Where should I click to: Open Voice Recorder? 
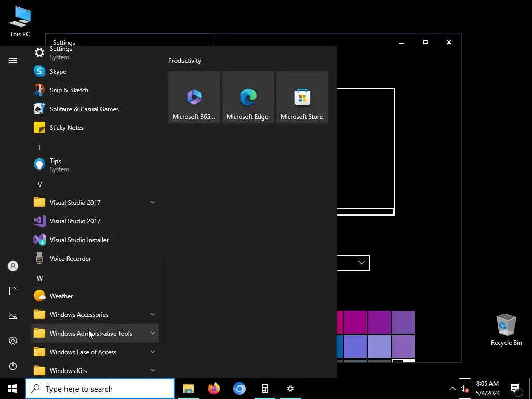coord(95,259)
